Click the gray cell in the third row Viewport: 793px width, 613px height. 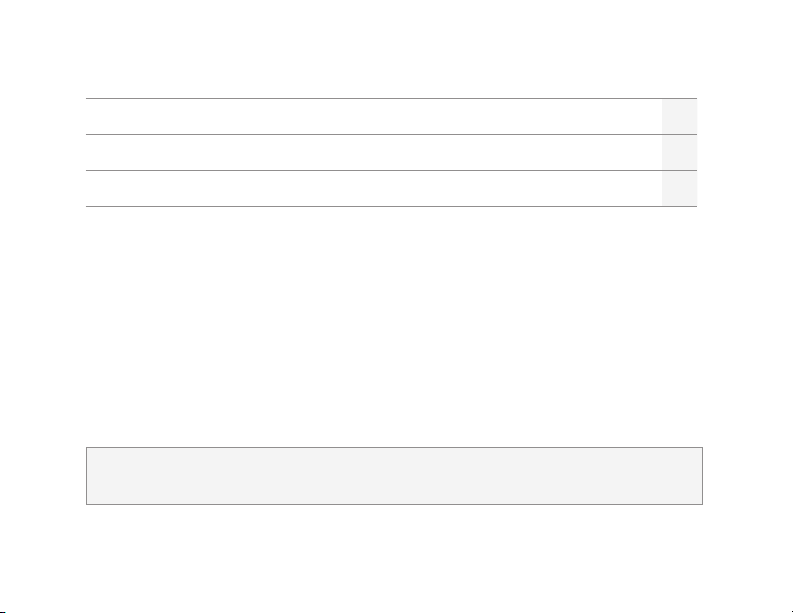[680, 188]
